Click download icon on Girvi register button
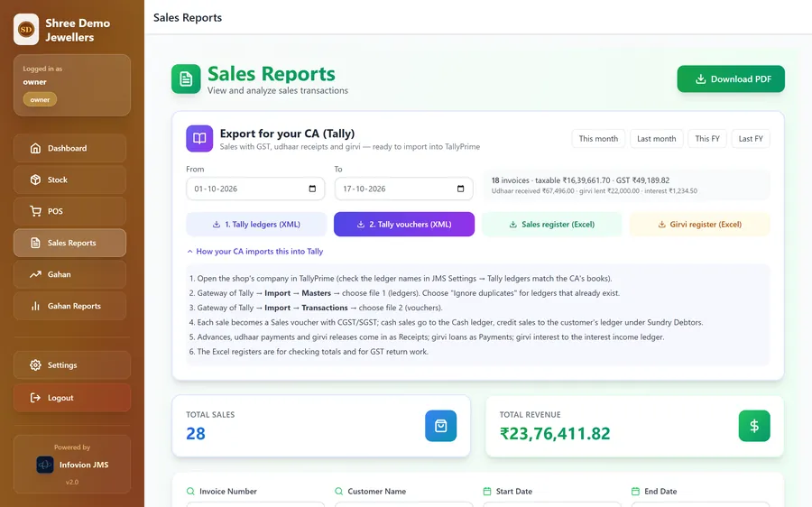 point(661,225)
